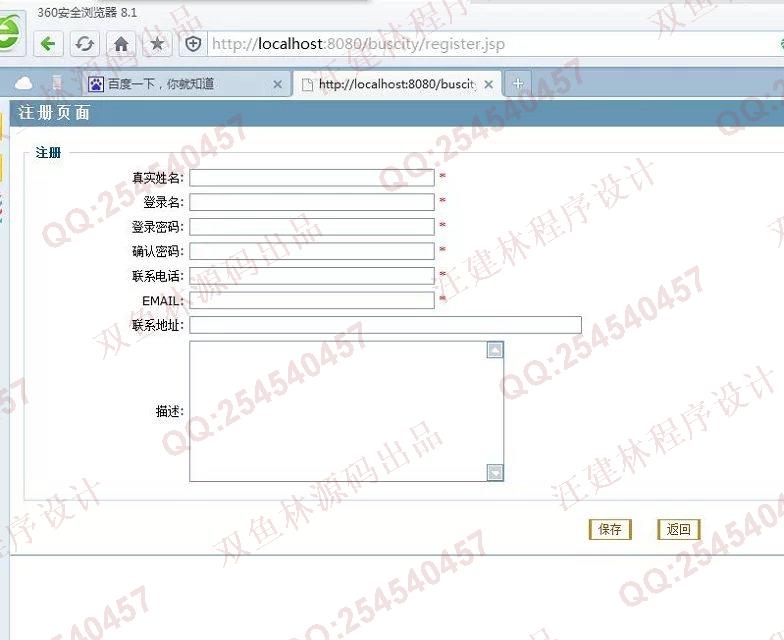The width and height of the screenshot is (784, 640).
Task: Click the 登录密码 password field
Action: point(312,226)
